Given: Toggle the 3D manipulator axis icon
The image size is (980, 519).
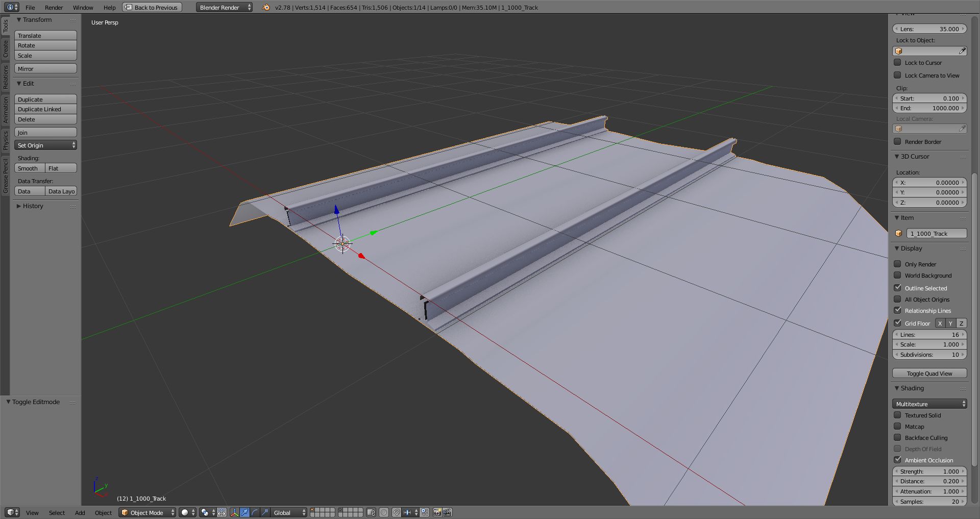Looking at the screenshot, I should pyautogui.click(x=235, y=512).
